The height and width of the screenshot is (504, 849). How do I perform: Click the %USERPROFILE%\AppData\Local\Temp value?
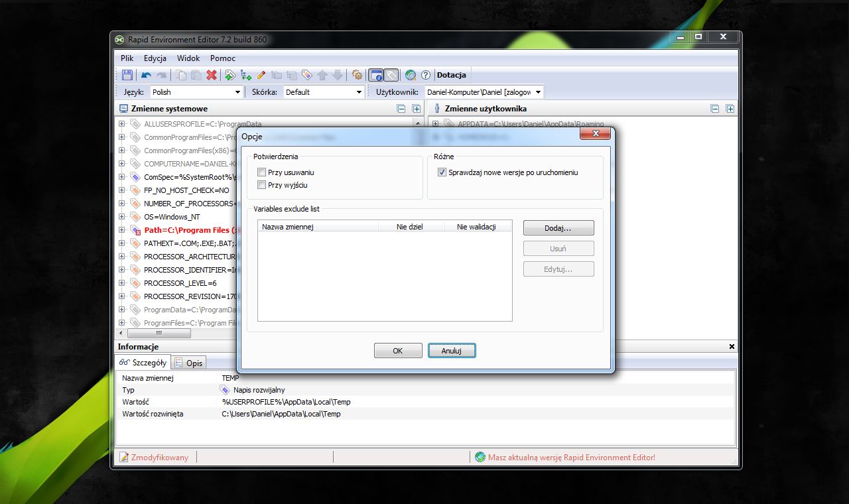(286, 402)
